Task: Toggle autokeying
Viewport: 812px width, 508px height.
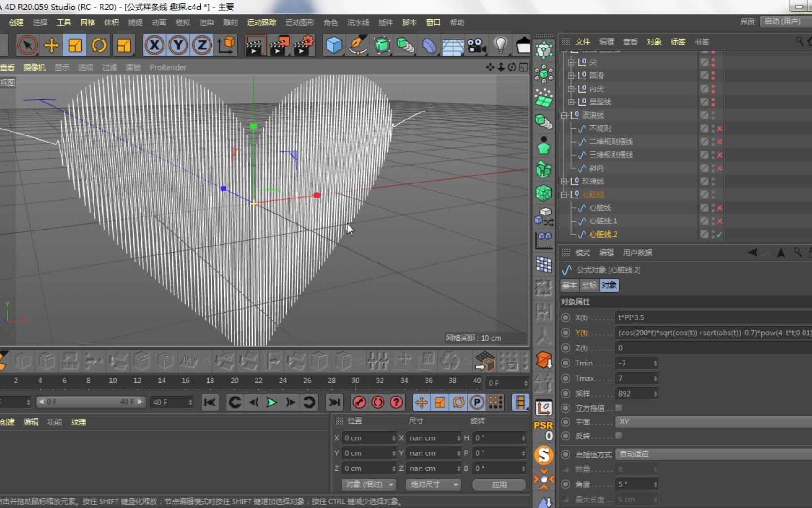Action: pos(378,402)
